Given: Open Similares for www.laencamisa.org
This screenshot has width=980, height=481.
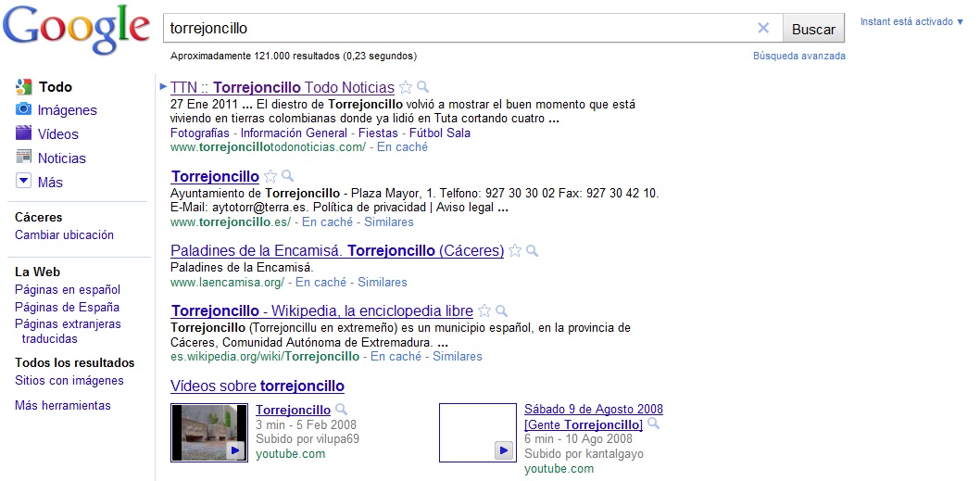Looking at the screenshot, I should click(x=383, y=282).
